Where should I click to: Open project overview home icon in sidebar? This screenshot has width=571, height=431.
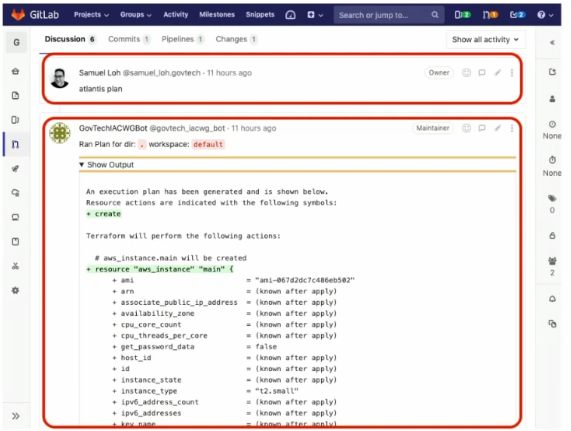(x=15, y=71)
